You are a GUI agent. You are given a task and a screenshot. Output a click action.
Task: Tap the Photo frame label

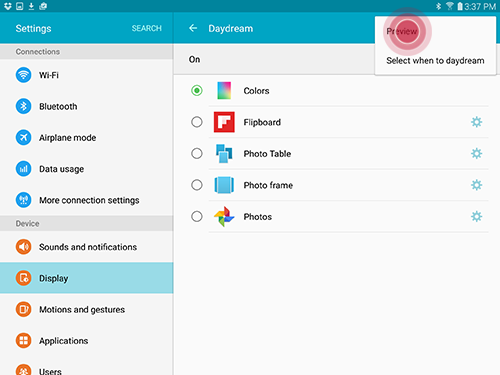pos(268,185)
